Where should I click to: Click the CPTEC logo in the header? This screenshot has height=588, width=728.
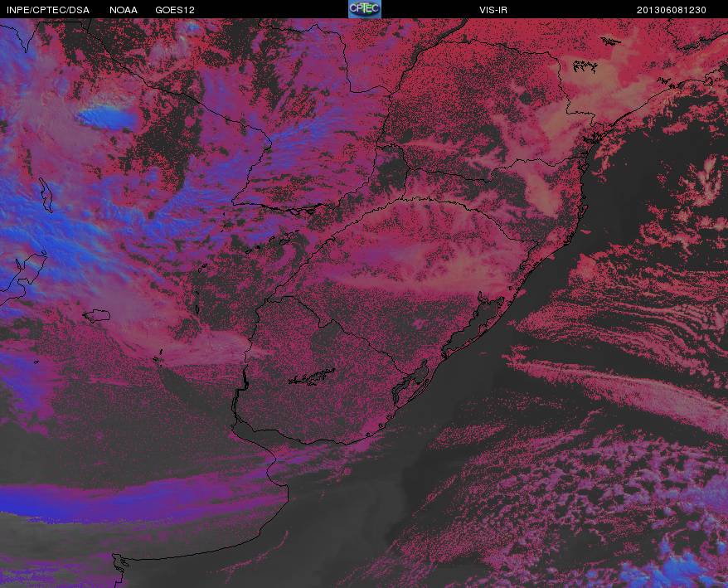365,9
